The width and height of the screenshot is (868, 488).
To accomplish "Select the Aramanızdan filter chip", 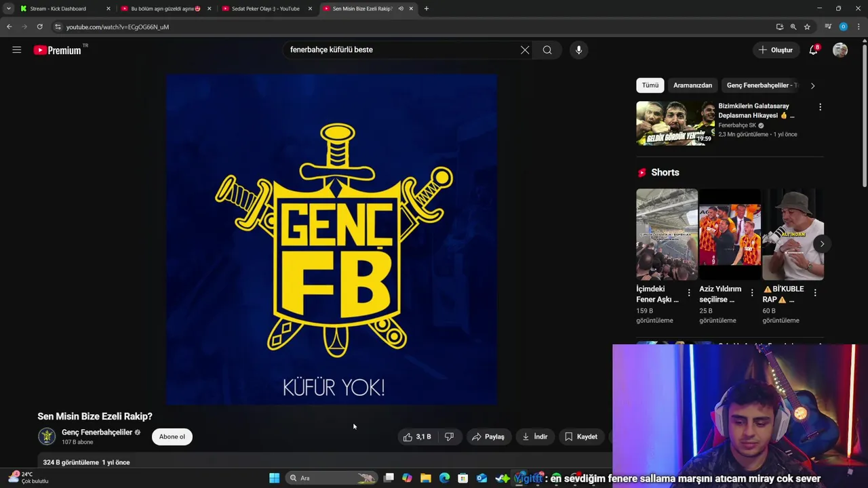I will coord(692,85).
